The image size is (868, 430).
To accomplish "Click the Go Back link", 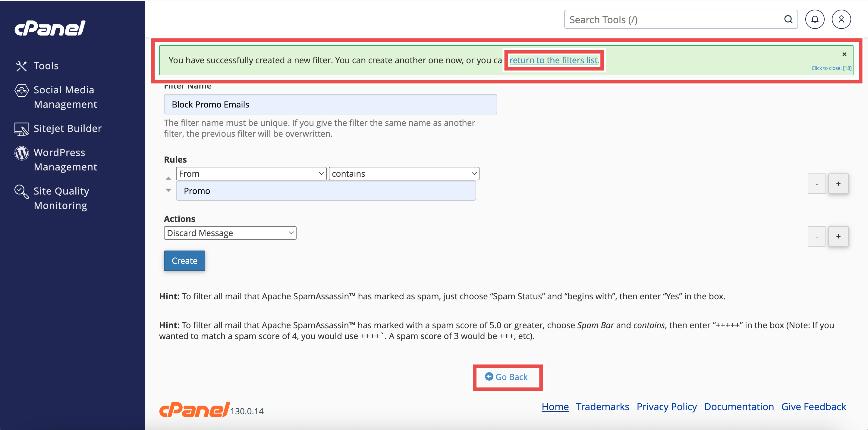I will (x=507, y=377).
